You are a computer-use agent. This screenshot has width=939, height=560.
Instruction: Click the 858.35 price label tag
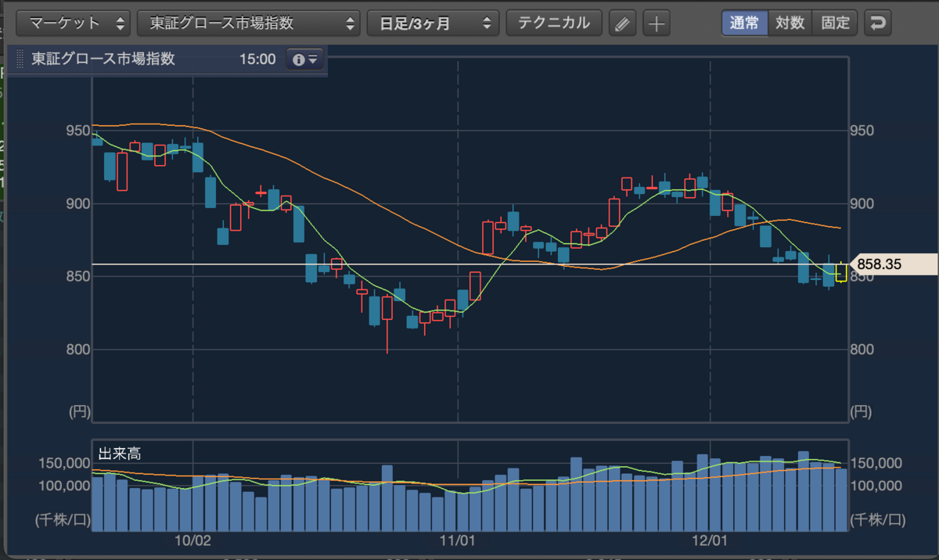(893, 264)
